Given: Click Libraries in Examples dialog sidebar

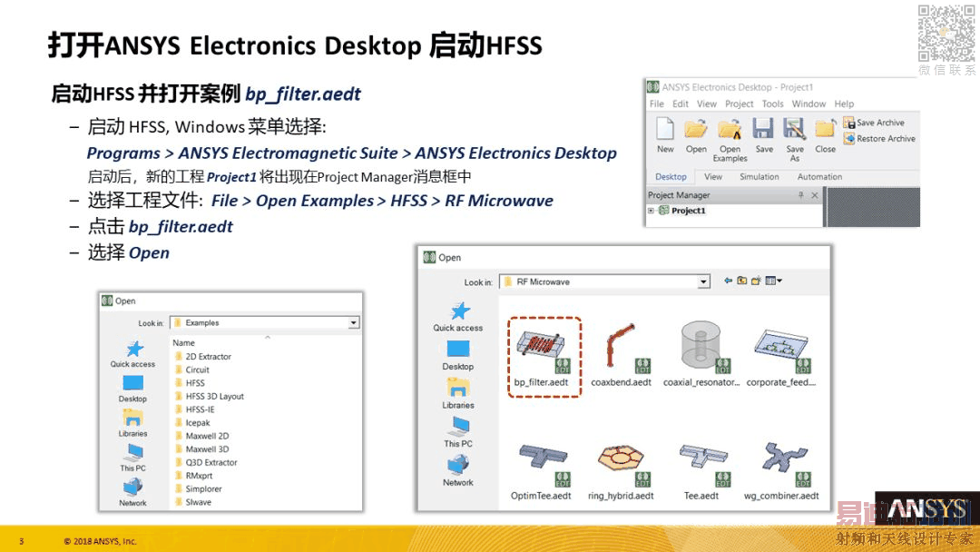Looking at the screenshot, I should (x=132, y=423).
